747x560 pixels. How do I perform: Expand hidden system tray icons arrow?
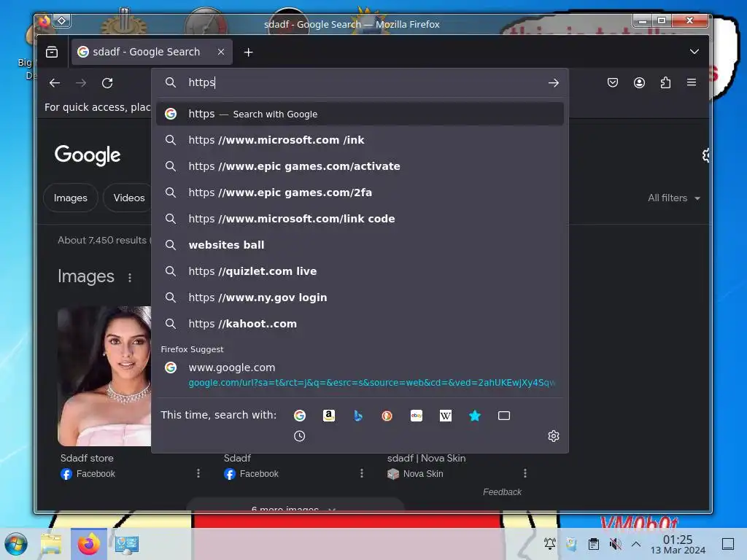pyautogui.click(x=636, y=544)
